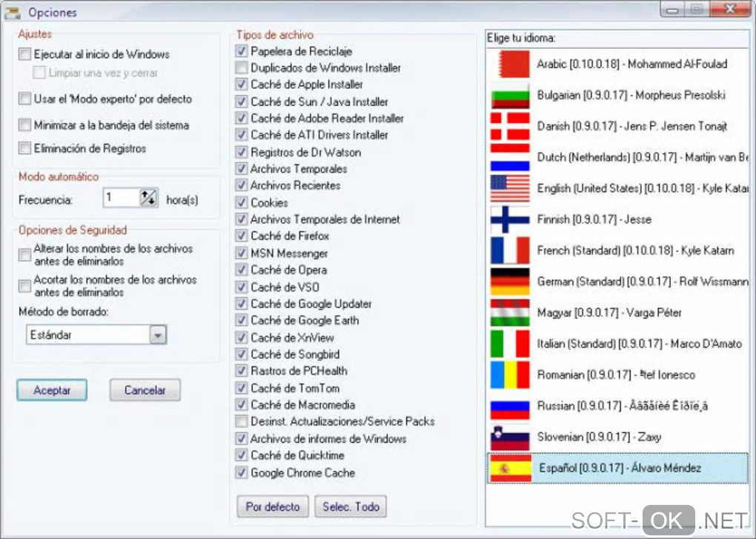Image resolution: width=756 pixels, height=539 pixels.
Task: Click the Frecuencia hours input field
Action: (x=122, y=198)
